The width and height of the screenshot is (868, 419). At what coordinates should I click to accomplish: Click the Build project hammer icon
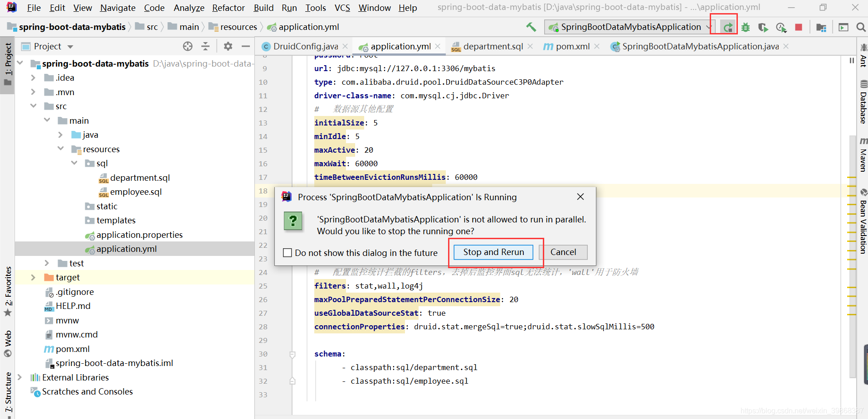coord(531,27)
